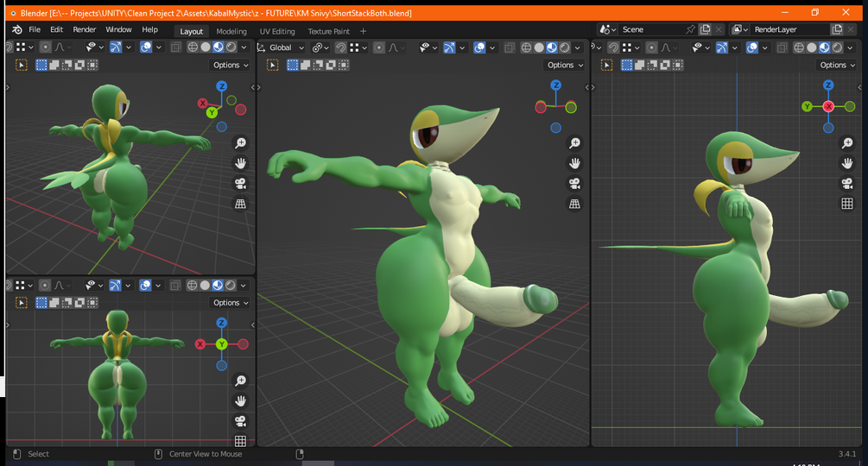Viewport: 868px width, 466px height.
Task: Open the Scene browse dropdown icon
Action: pos(608,30)
